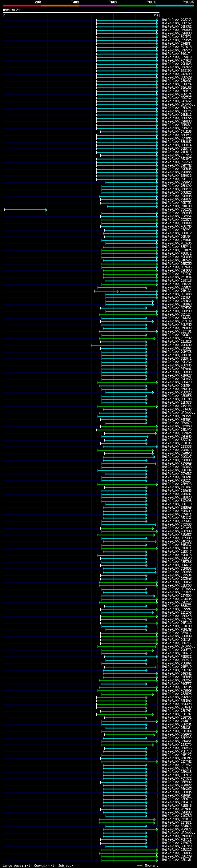Select the UniRef100_Q1JWT2 label

176,721
